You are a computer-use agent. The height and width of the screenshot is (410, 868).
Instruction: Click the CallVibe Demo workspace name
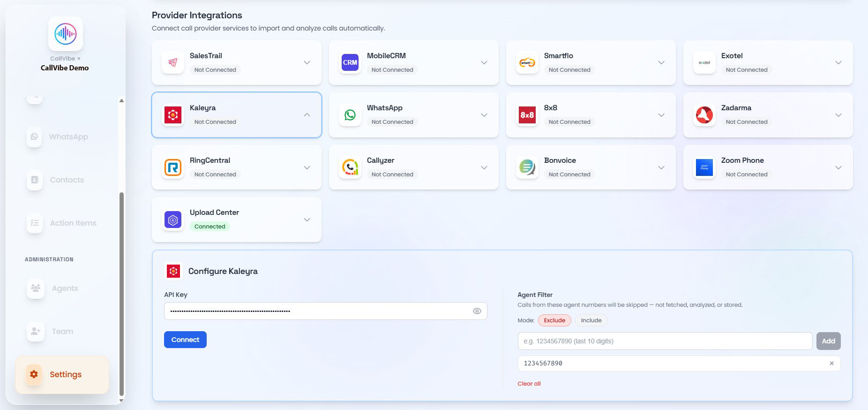click(x=65, y=68)
